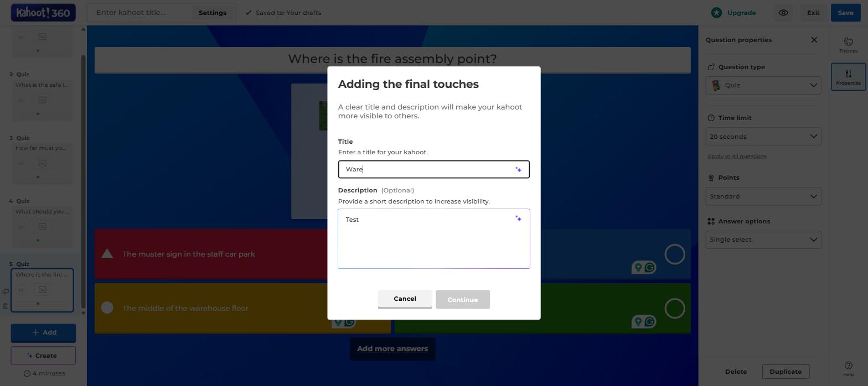
Task: Click the scroll up arrow of slide list
Action: pos(84,29)
